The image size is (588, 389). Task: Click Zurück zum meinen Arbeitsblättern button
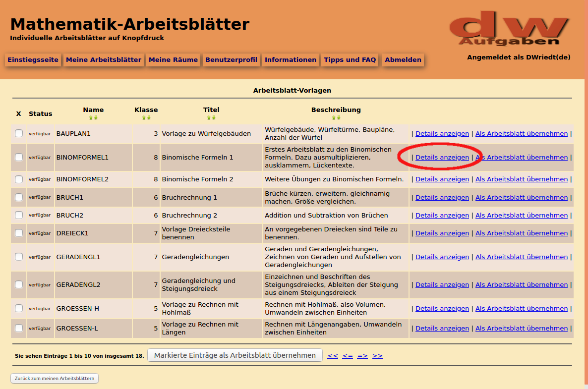point(55,378)
